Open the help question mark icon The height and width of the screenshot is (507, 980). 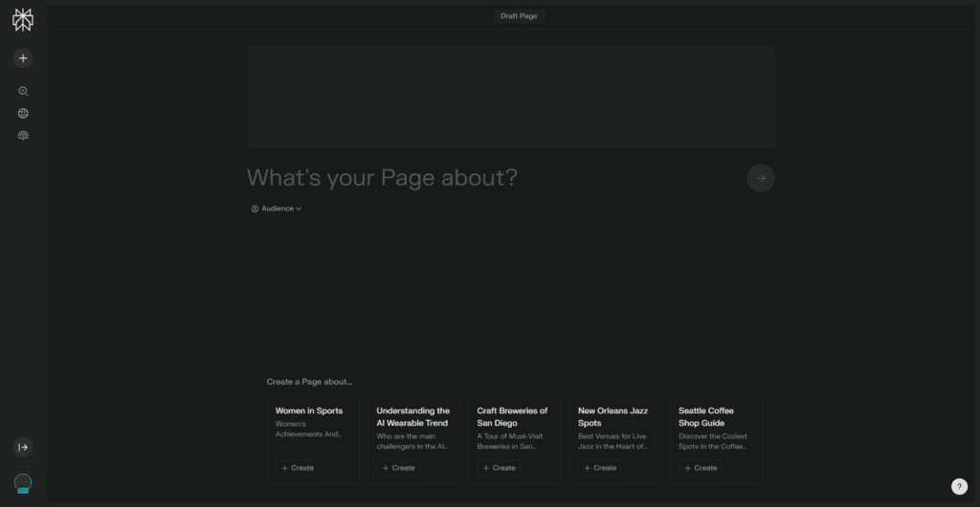pos(959,487)
